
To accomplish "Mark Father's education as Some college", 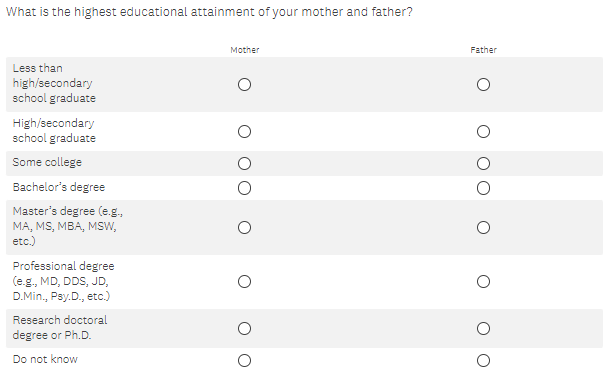I will point(483,163).
